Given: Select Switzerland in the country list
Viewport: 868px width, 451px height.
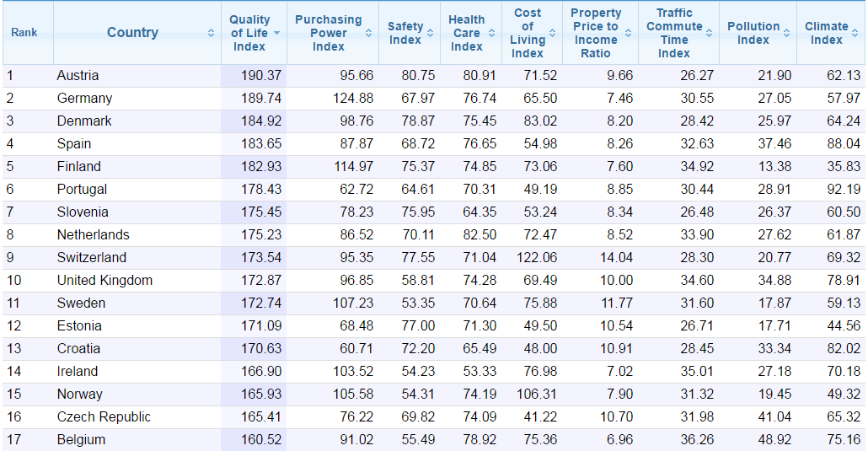Looking at the screenshot, I should (x=92, y=258).
